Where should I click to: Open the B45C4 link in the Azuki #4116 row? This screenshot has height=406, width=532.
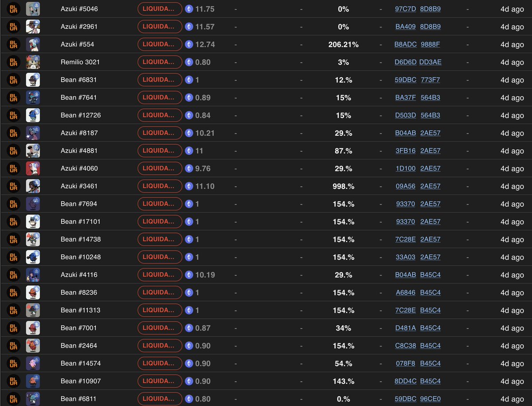point(430,275)
